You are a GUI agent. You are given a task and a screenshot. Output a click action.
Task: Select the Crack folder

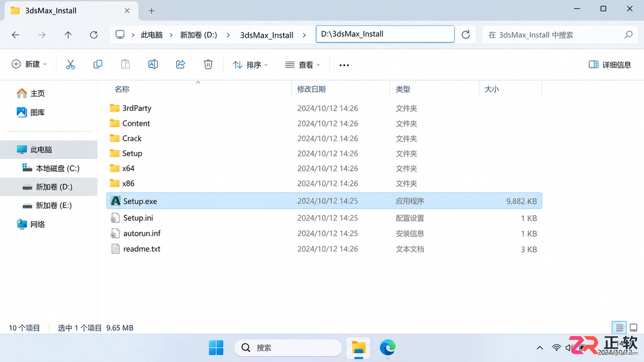click(126, 138)
